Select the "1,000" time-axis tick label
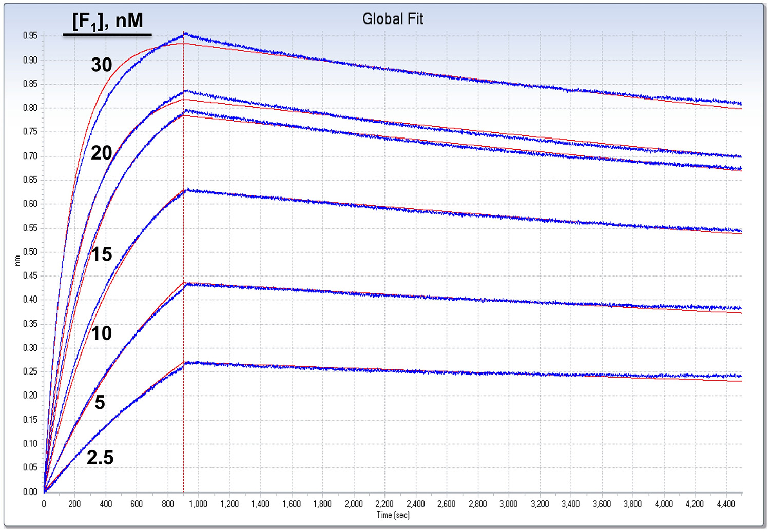770x532 pixels. coord(199,504)
